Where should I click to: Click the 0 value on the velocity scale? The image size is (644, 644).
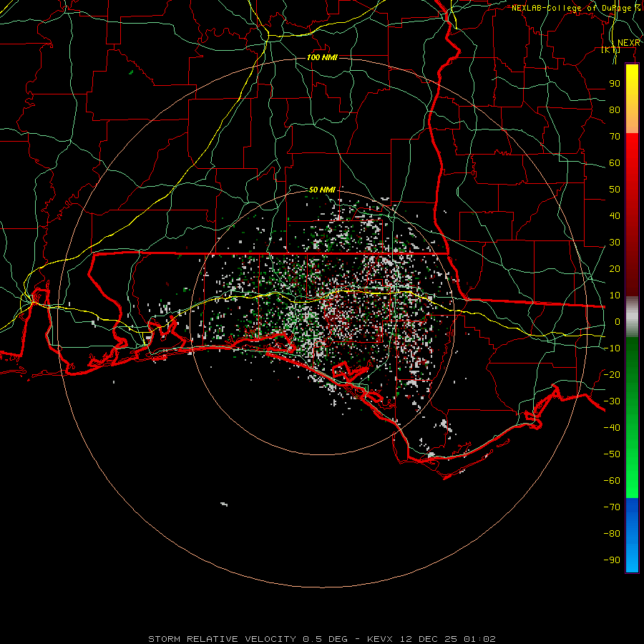pyautogui.click(x=618, y=322)
